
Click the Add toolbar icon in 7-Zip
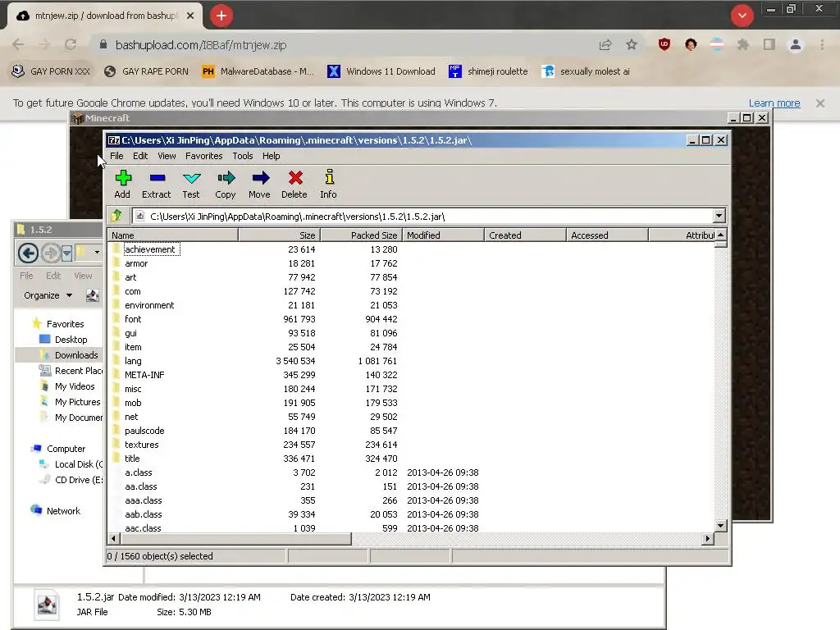coord(123,185)
